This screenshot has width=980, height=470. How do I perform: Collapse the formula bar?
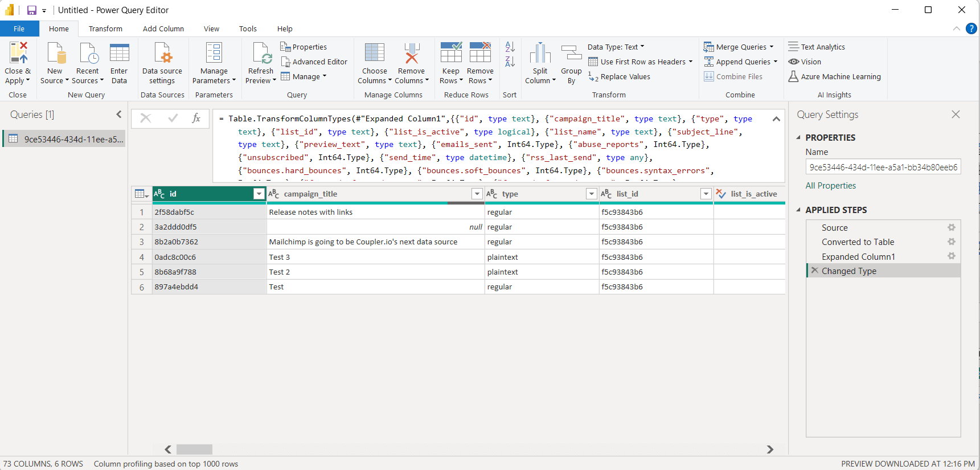click(x=776, y=118)
